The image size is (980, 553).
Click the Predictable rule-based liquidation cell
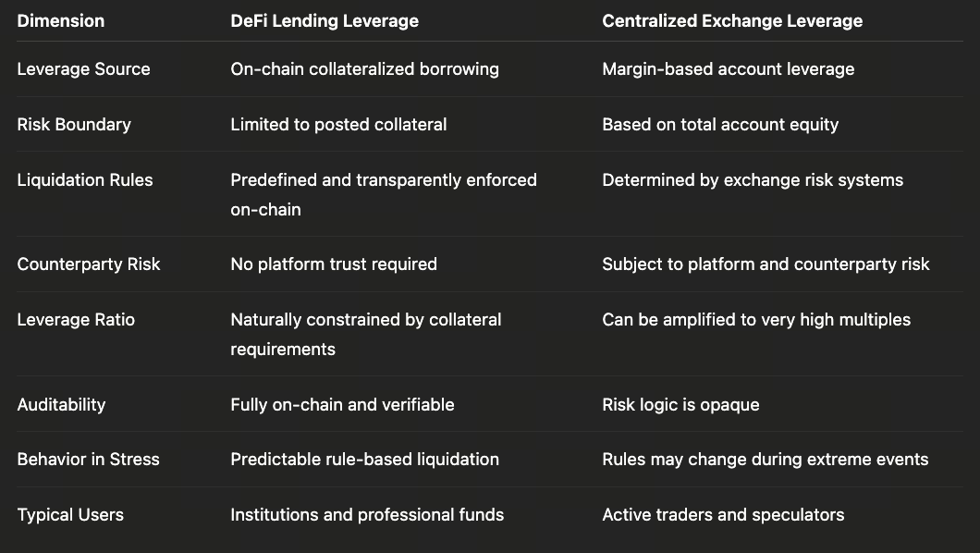coord(364,459)
